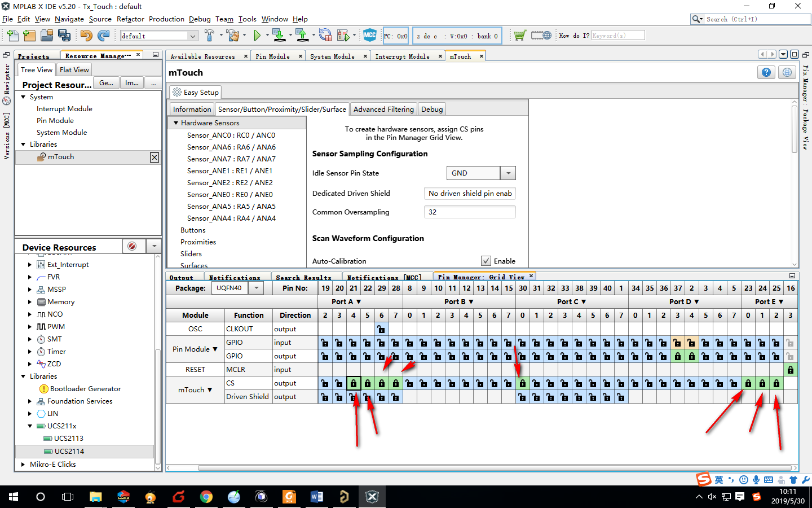Remove mTouch library via its X box
The width and height of the screenshot is (812, 508).
(x=155, y=157)
